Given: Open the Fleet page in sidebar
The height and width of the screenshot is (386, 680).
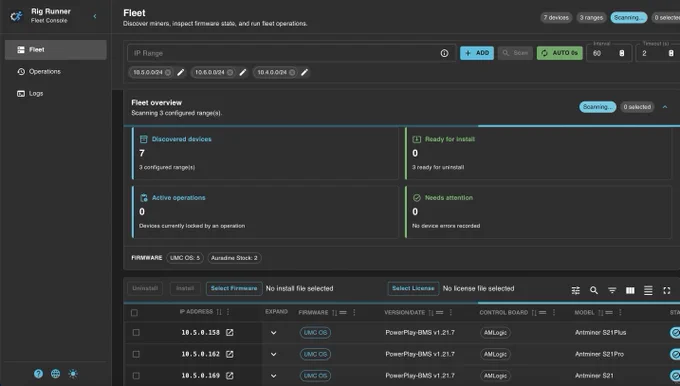Looking at the screenshot, I should [x=56, y=50].
